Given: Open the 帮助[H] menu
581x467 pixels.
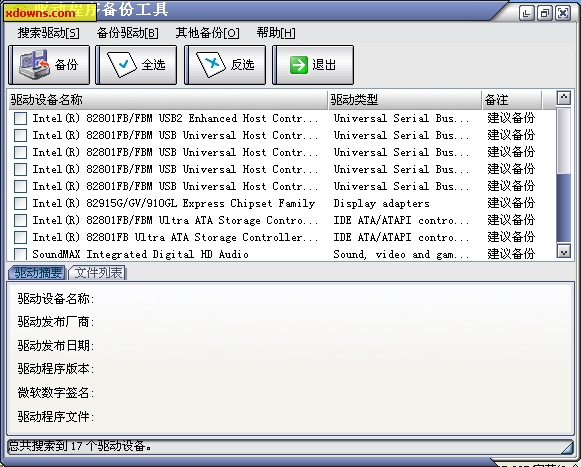Looking at the screenshot, I should click(x=276, y=33).
